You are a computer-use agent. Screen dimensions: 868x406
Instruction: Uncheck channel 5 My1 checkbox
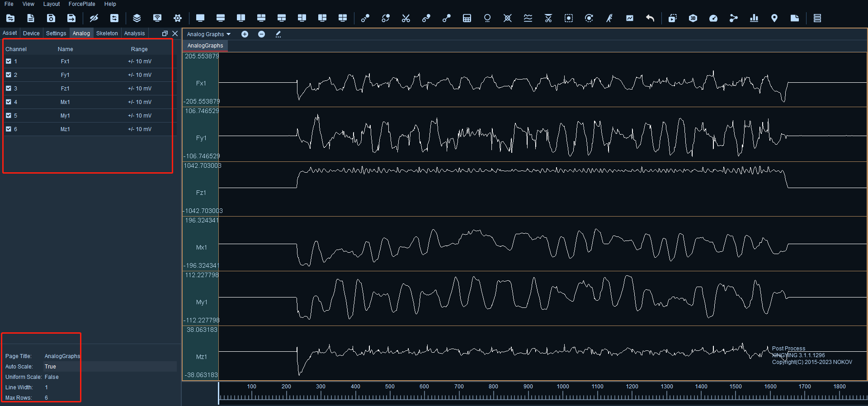[9, 115]
